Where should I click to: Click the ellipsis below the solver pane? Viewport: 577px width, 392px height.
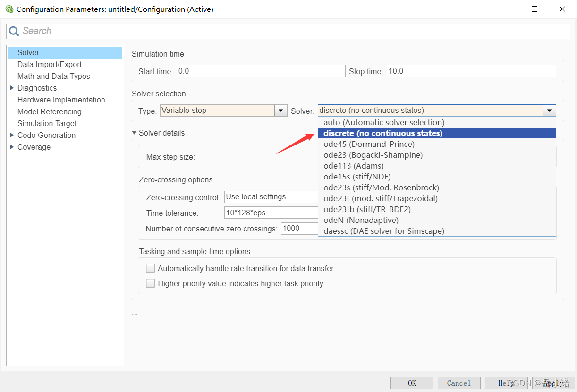pos(135,314)
